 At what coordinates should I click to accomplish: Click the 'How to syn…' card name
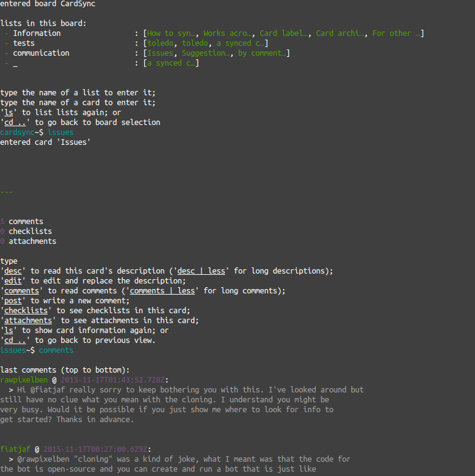(171, 33)
